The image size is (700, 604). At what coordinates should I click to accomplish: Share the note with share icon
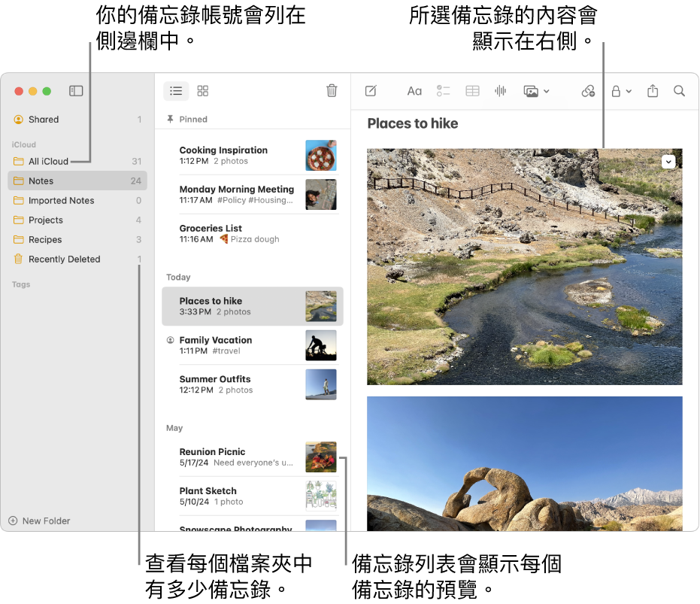(x=653, y=91)
